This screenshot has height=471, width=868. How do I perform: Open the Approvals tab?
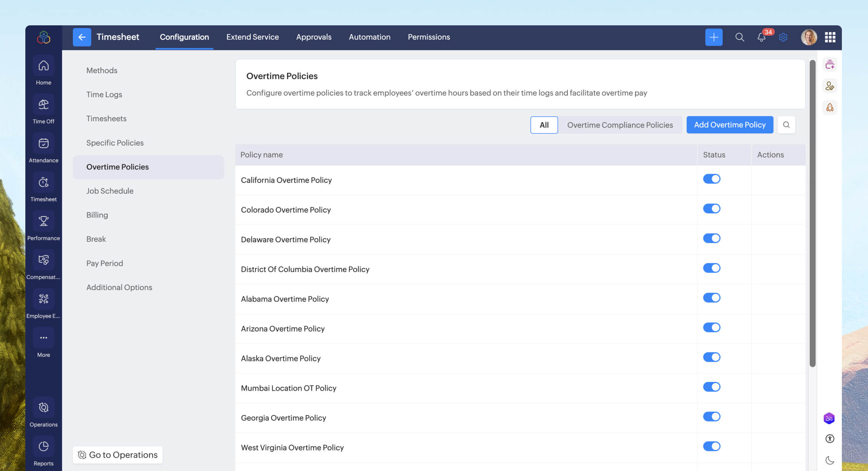(x=314, y=37)
